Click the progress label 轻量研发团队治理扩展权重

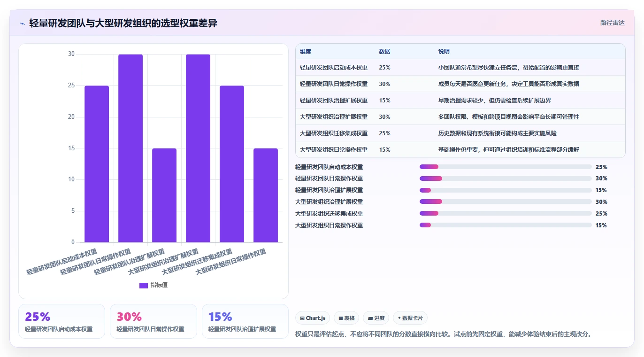tap(329, 190)
